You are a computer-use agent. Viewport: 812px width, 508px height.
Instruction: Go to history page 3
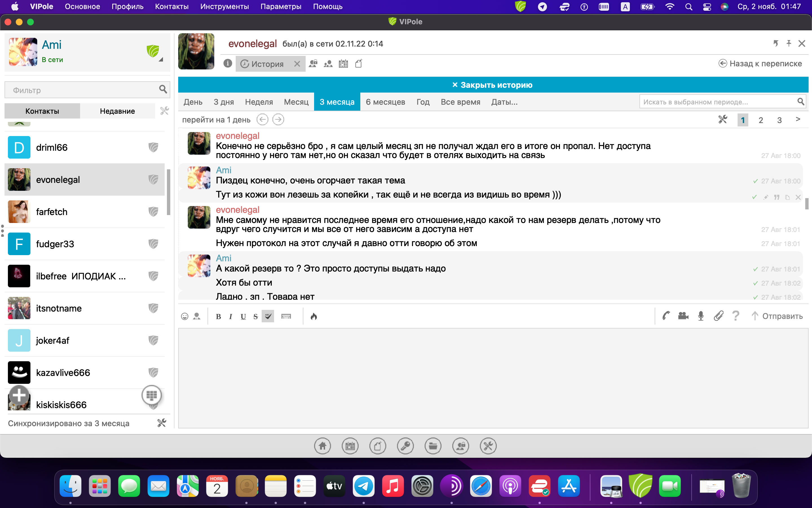click(779, 120)
